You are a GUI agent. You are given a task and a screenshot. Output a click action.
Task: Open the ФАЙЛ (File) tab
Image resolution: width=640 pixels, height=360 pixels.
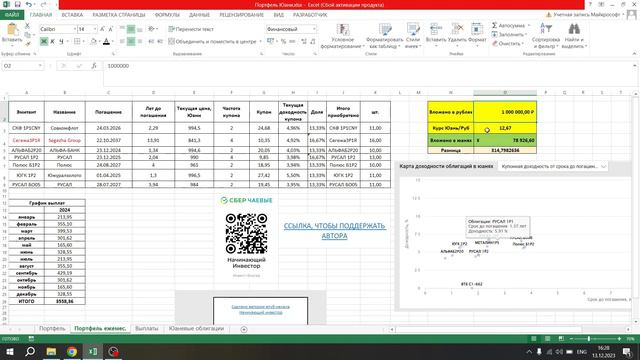pos(12,15)
